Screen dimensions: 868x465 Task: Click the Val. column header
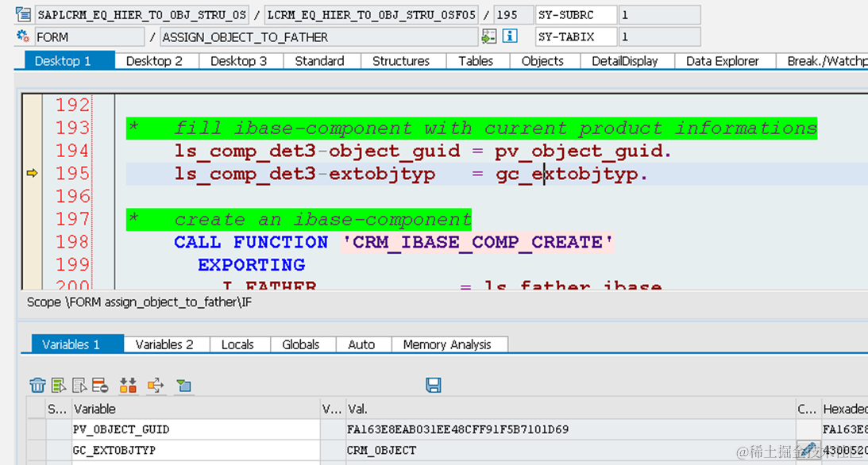point(571,409)
